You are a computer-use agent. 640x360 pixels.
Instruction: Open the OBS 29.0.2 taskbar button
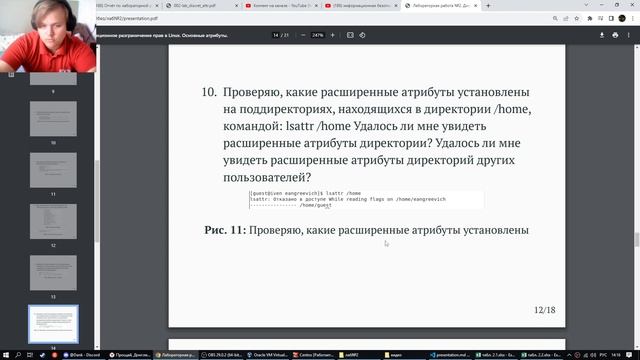[222, 355]
